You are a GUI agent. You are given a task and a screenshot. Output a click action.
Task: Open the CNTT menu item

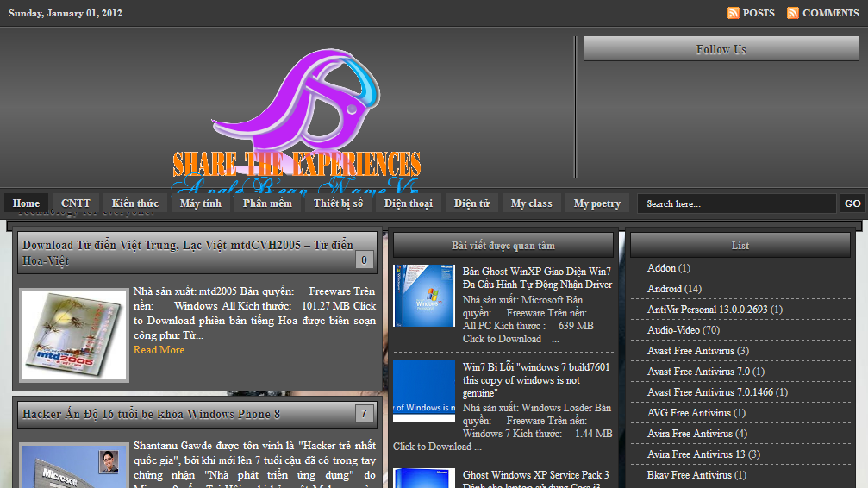[x=75, y=203]
